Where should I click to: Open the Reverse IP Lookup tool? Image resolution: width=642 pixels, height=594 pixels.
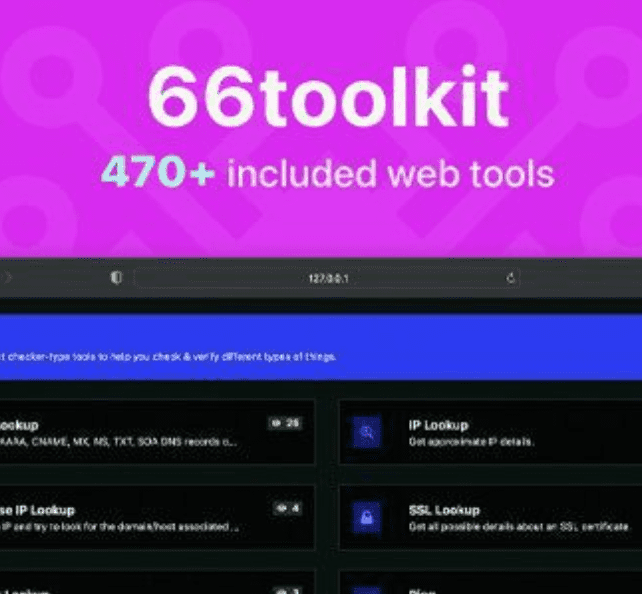click(38, 510)
